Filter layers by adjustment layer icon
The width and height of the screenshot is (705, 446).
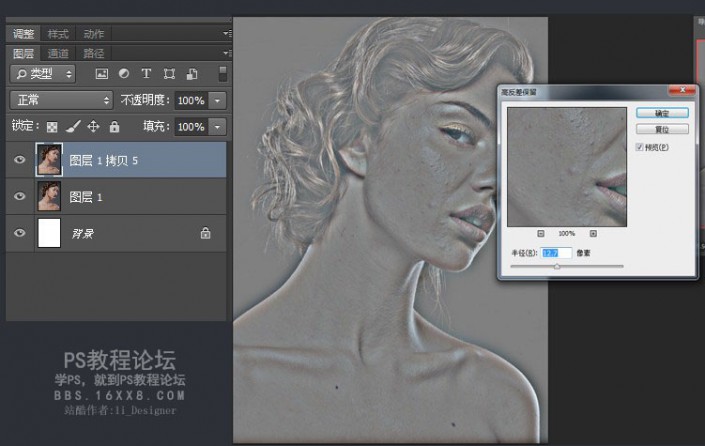click(x=124, y=73)
